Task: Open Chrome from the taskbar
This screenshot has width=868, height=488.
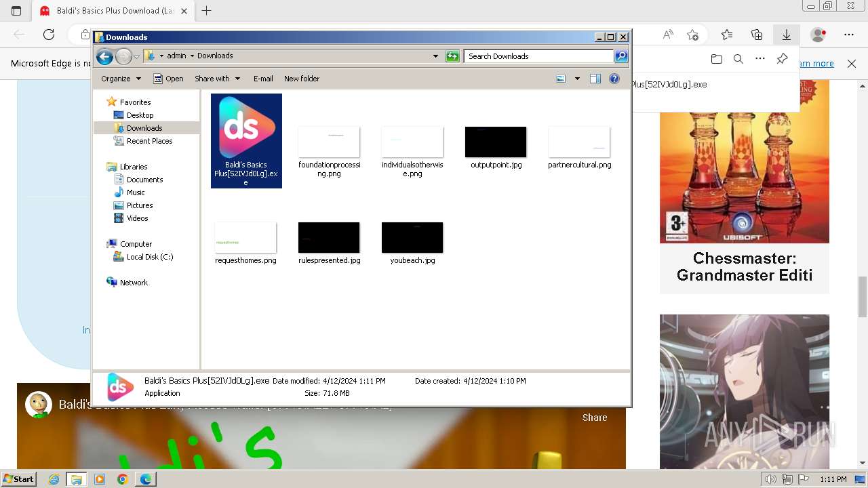Action: pyautogui.click(x=122, y=479)
